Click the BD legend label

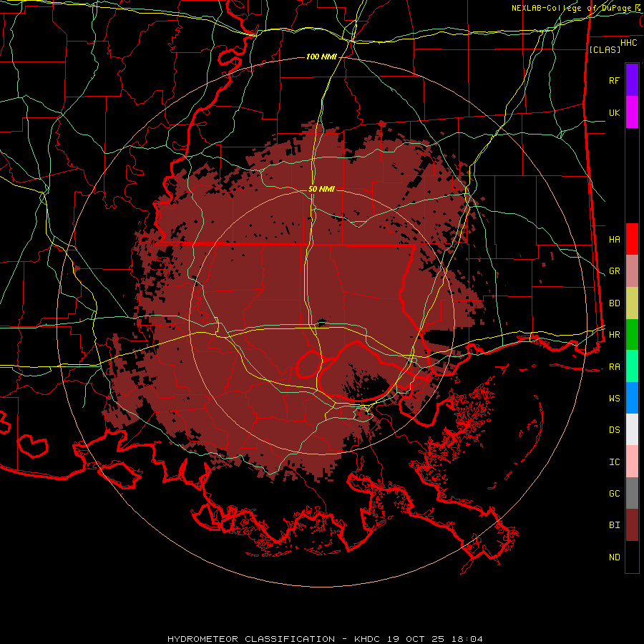coord(614,303)
